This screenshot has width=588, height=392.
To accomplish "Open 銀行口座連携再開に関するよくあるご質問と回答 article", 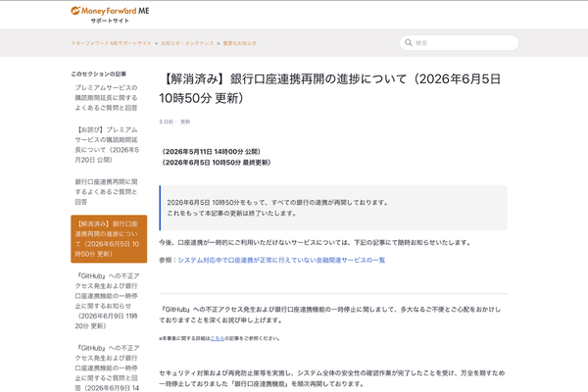I will (106, 192).
